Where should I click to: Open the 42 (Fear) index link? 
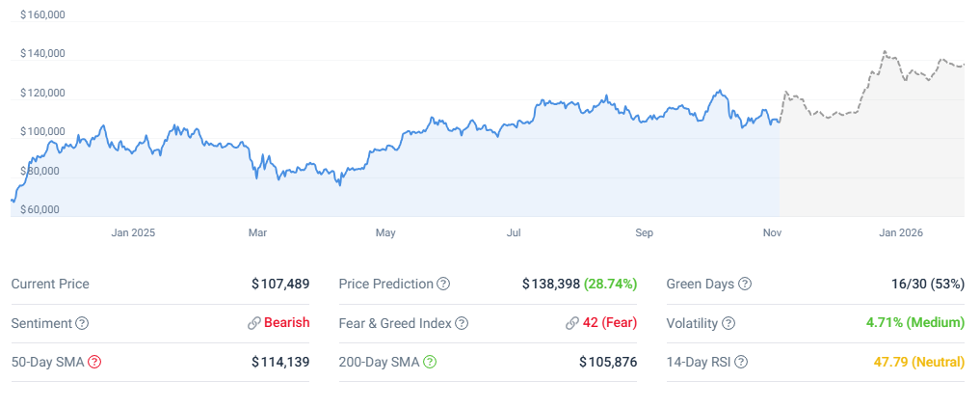(610, 323)
